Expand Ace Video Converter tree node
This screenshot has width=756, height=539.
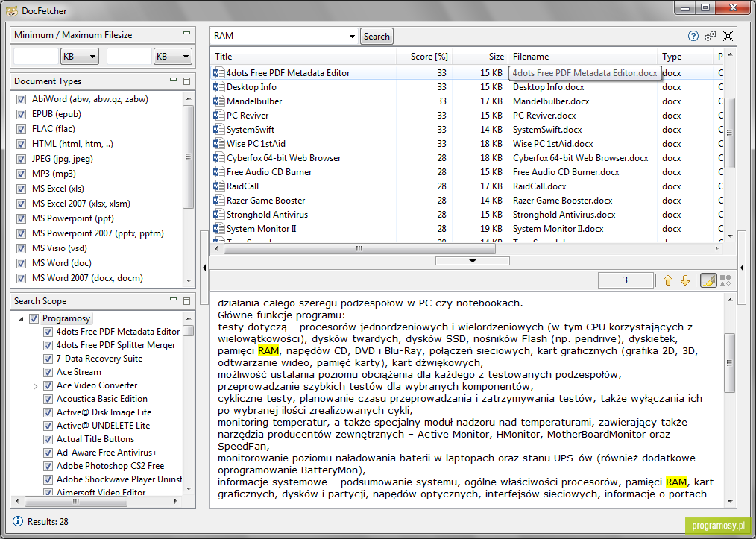click(35, 386)
